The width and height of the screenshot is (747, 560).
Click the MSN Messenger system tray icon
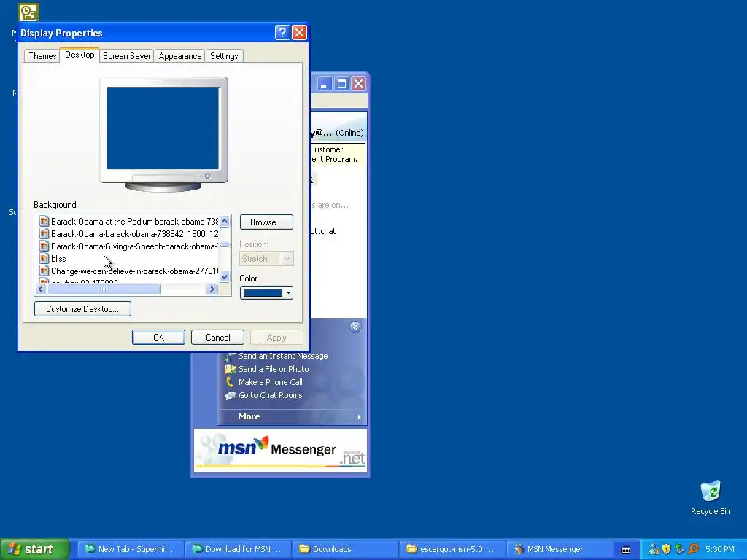(x=653, y=549)
